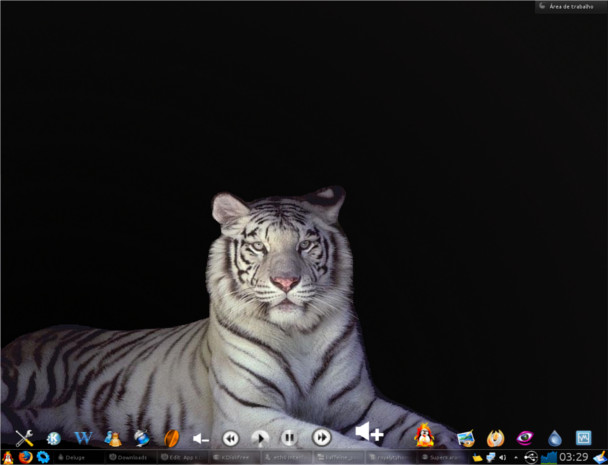
Task: Open the magenta eye application icon
Action: [x=525, y=438]
